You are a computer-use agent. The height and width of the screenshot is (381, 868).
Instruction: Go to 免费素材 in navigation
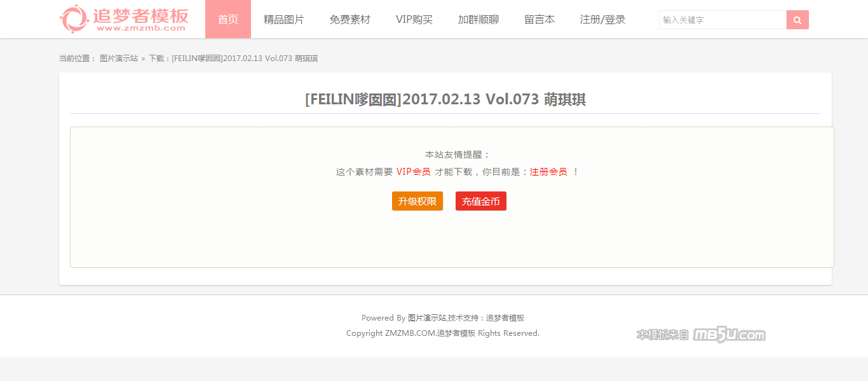pos(350,19)
